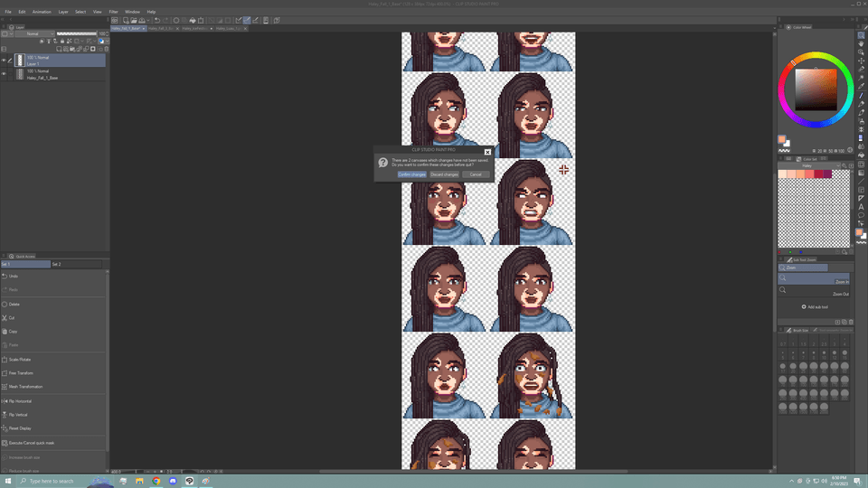Open Chrome from the Windows taskbar
The image size is (868, 488).
(x=156, y=481)
